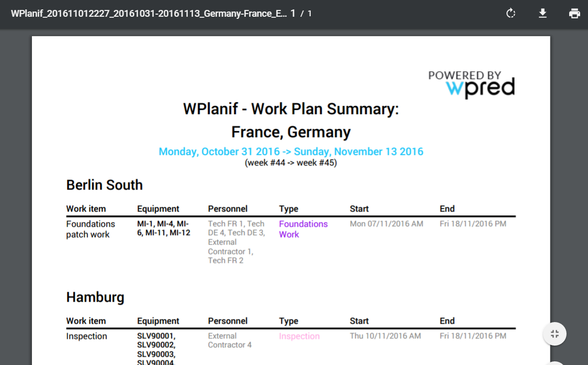Click the purple 'Foundations Work' type

(x=303, y=229)
